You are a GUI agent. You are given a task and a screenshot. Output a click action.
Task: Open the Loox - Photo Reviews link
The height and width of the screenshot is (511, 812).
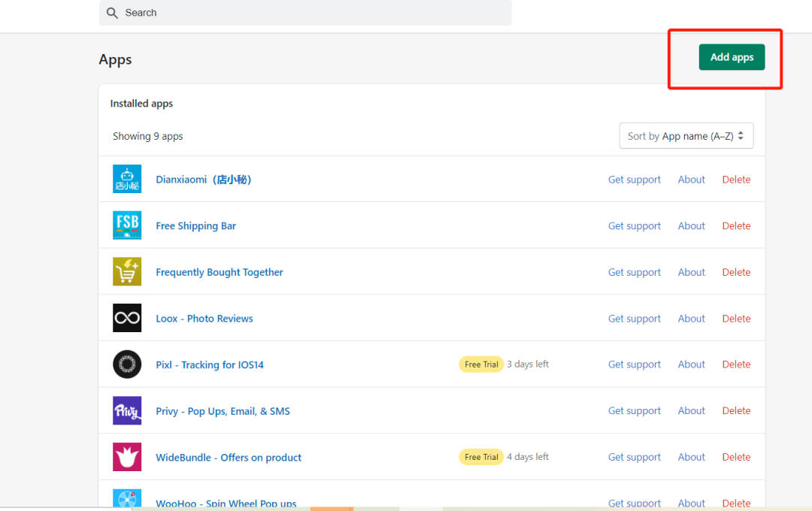coord(204,319)
